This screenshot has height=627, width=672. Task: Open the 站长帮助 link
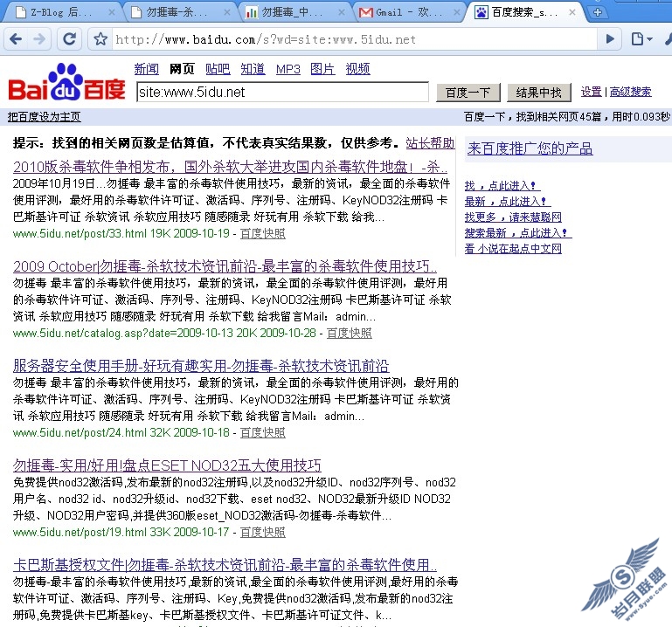click(x=430, y=143)
